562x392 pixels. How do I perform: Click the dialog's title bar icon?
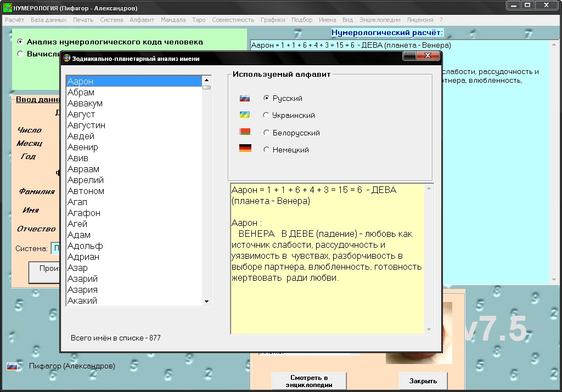(66, 58)
